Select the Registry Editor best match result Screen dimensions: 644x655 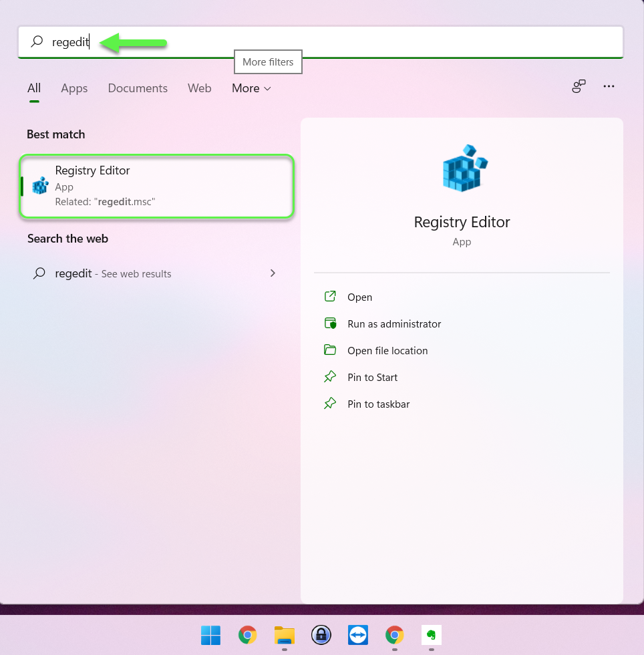pos(156,186)
